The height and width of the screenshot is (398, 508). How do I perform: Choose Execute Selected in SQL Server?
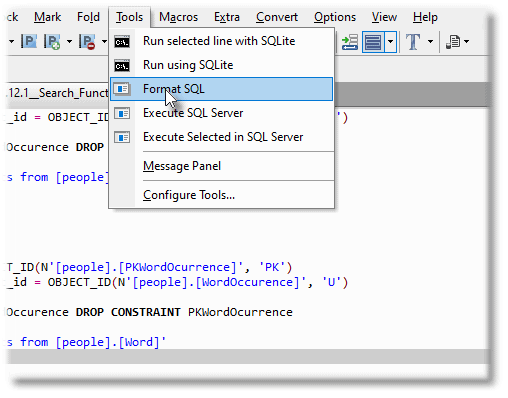(x=222, y=137)
